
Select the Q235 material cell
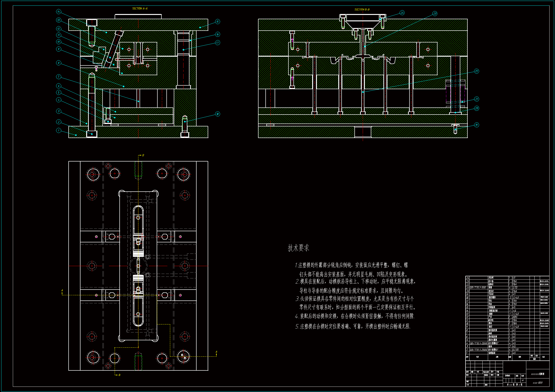point(515,350)
